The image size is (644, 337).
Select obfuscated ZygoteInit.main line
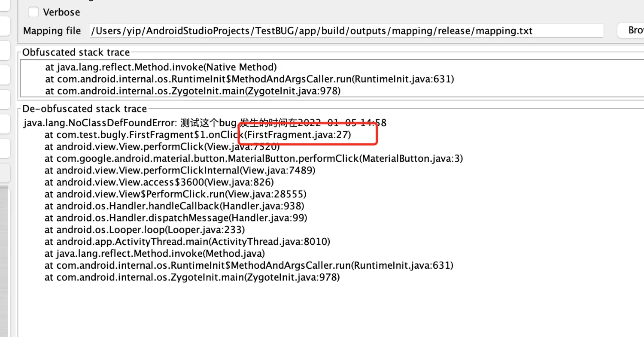(193, 91)
